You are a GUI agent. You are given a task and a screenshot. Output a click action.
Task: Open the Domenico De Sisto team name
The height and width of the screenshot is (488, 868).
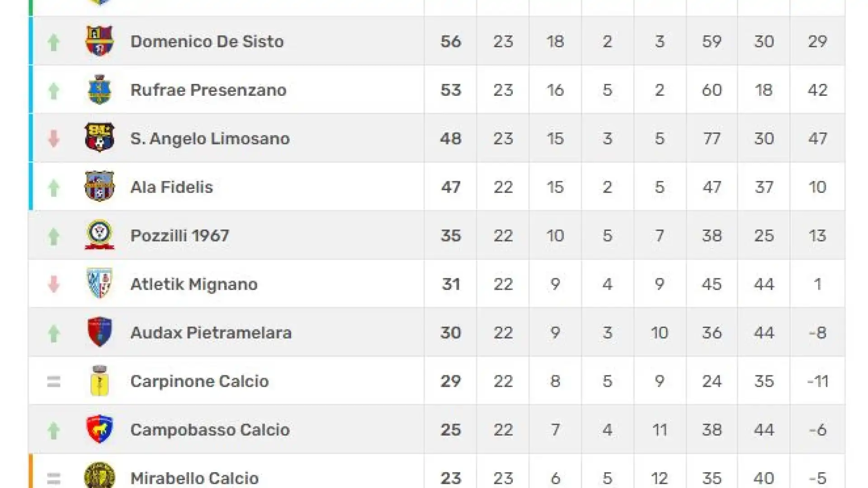(x=207, y=42)
